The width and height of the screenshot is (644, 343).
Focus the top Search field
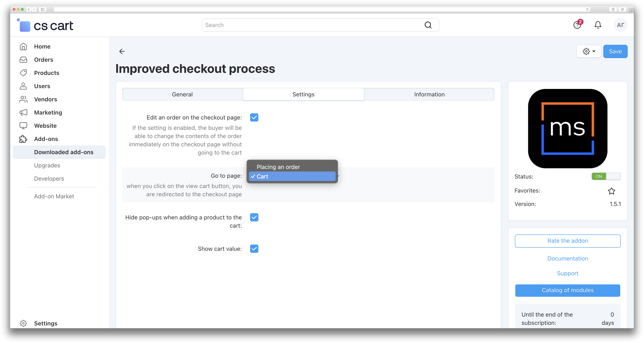[312, 25]
